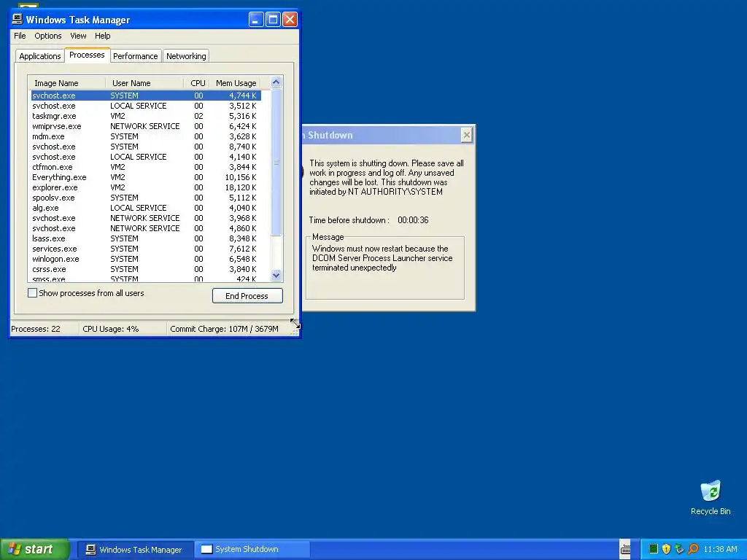This screenshot has width=747, height=560.
Task: Open the Help menu
Action: pyautogui.click(x=102, y=36)
